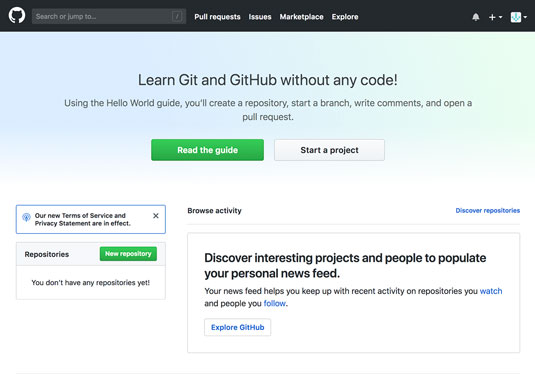The width and height of the screenshot is (535, 374).
Task: Navigate to Marketplace
Action: click(x=302, y=17)
